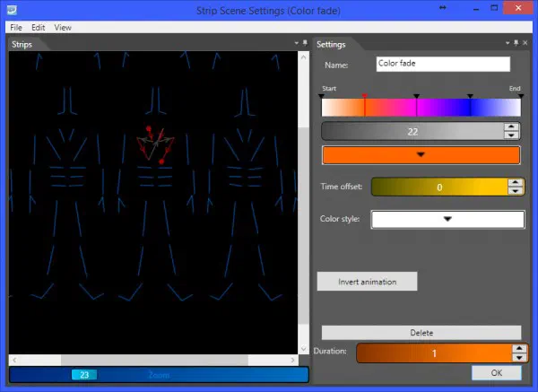Increase the Time offset value
The height and width of the screenshot is (392, 538).
[516, 183]
